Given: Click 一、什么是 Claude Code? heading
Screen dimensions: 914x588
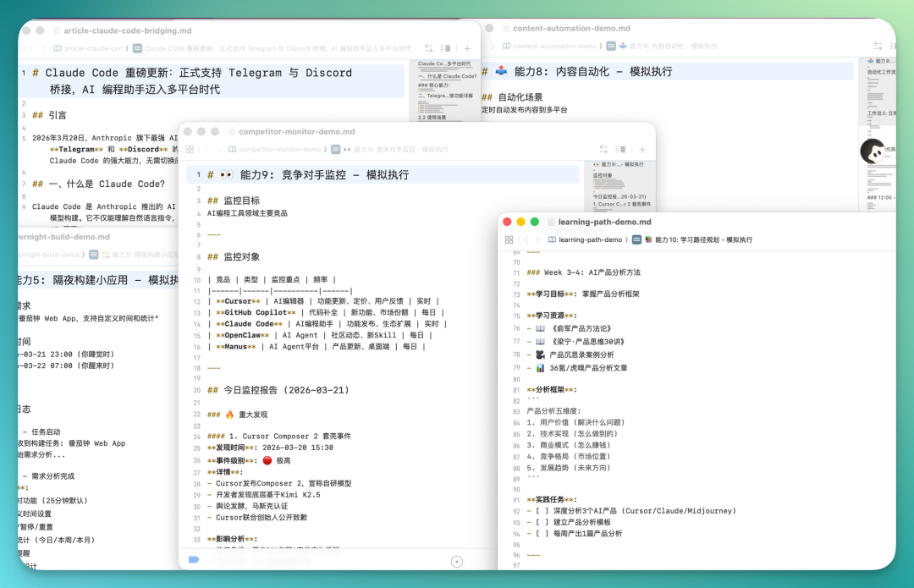Looking at the screenshot, I should click(98, 184).
